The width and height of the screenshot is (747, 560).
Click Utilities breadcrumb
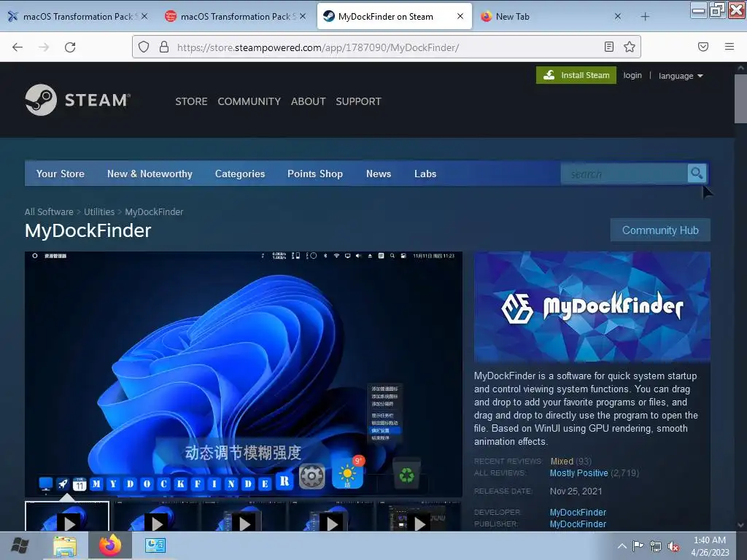(99, 212)
